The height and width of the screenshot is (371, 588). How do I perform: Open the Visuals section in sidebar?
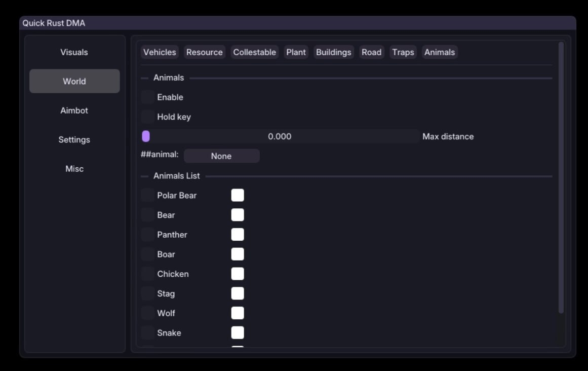74,52
